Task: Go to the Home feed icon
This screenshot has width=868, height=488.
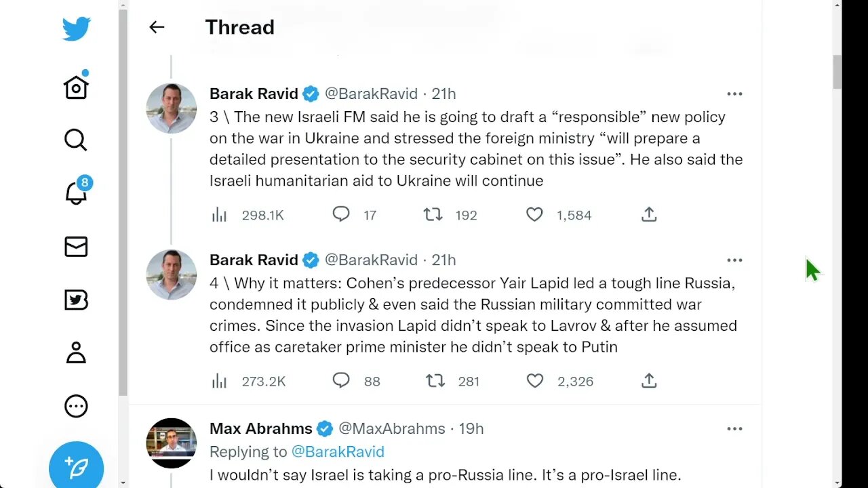Action: 76,87
